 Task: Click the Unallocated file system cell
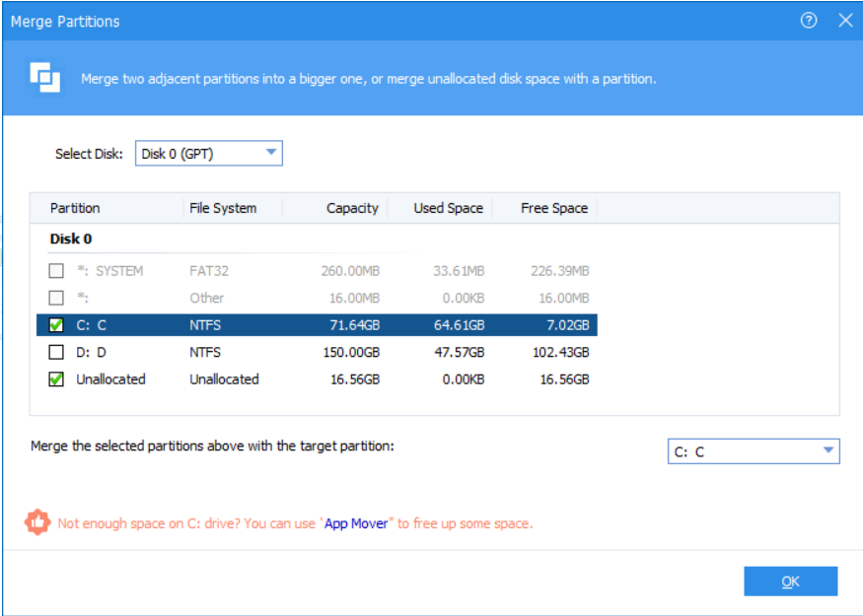(224, 378)
